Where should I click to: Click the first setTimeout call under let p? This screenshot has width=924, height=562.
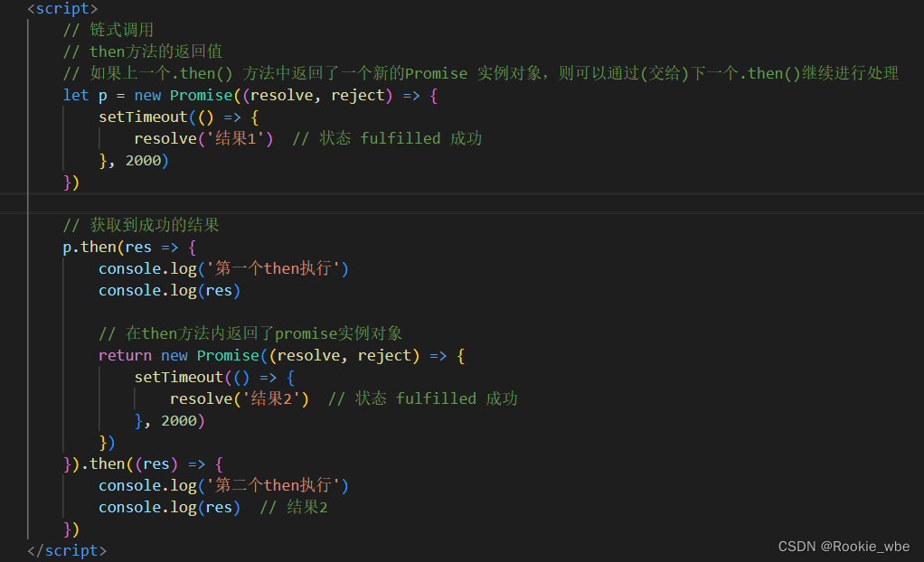click(178, 117)
